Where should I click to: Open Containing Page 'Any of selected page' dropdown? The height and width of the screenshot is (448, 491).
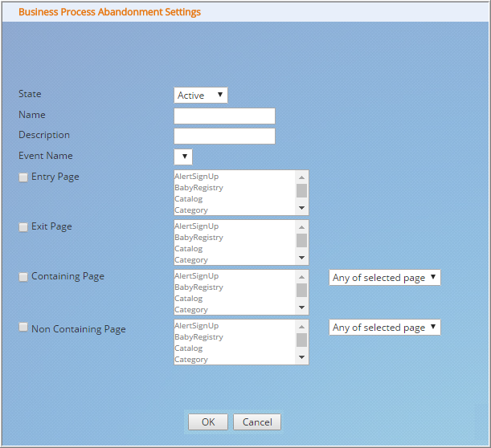tap(385, 278)
